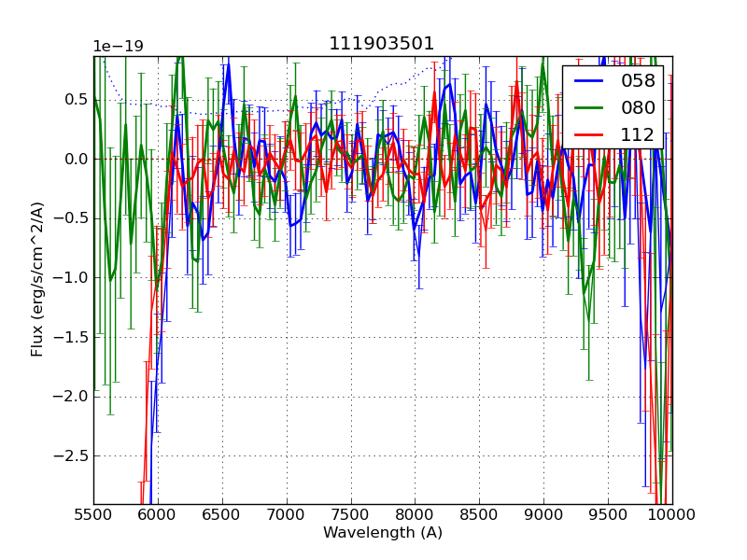
Task: Click the 7500 x-axis tick label
Action: pos(351,515)
